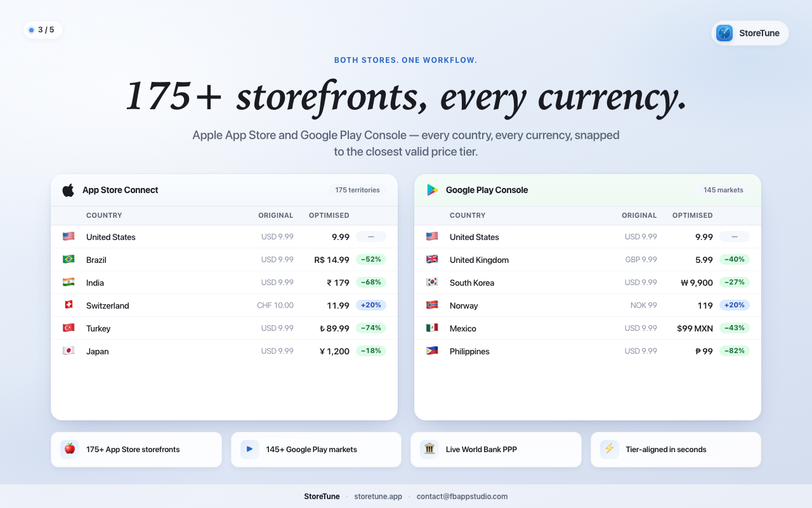Switch to the App Store Connect panel header
812x508 pixels.
tap(121, 189)
